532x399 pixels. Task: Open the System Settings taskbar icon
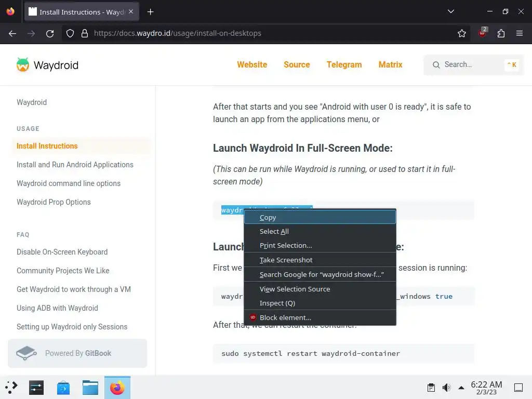[x=36, y=388]
